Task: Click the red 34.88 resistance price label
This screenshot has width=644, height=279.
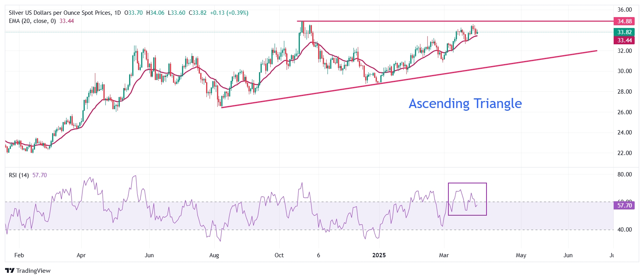Action: [x=624, y=21]
